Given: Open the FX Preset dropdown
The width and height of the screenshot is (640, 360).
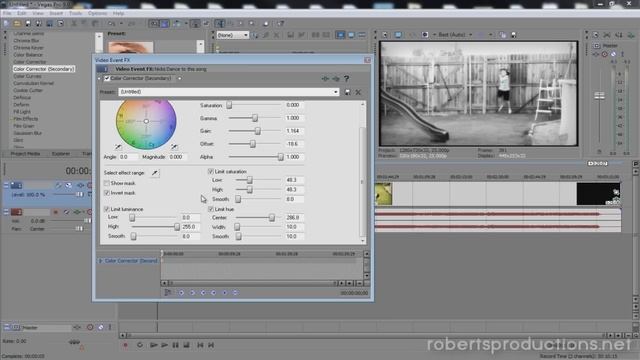Looking at the screenshot, I should (336, 92).
